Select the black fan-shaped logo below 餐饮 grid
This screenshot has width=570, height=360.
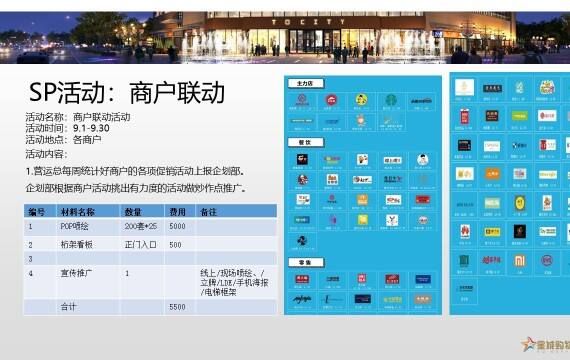click(302, 241)
